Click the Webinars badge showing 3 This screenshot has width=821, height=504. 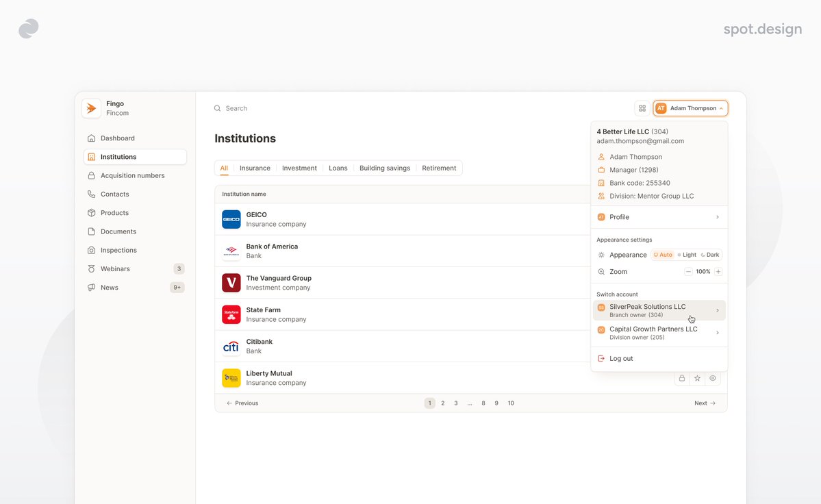point(179,269)
